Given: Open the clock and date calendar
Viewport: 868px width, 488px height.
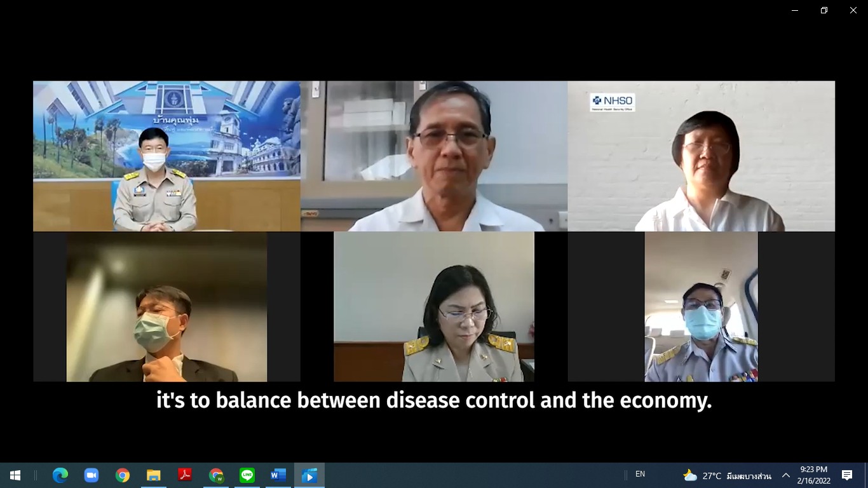Looking at the screenshot, I should 813,475.
